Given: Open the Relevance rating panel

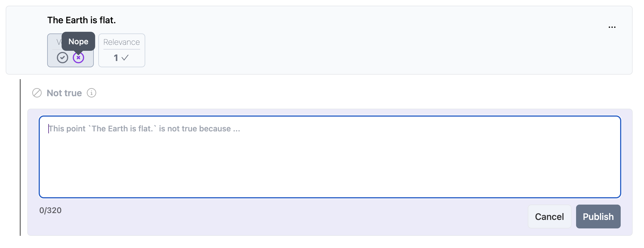Looking at the screenshot, I should (121, 51).
